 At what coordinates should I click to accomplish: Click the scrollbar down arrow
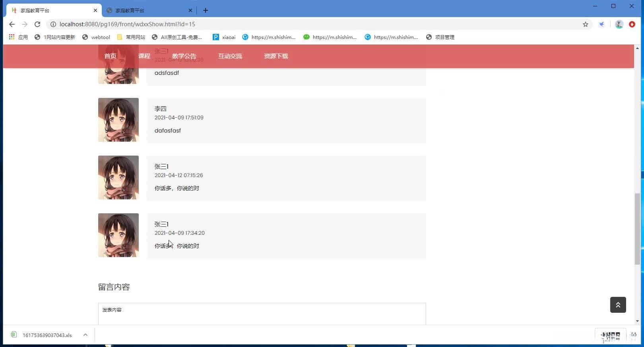(x=638, y=321)
